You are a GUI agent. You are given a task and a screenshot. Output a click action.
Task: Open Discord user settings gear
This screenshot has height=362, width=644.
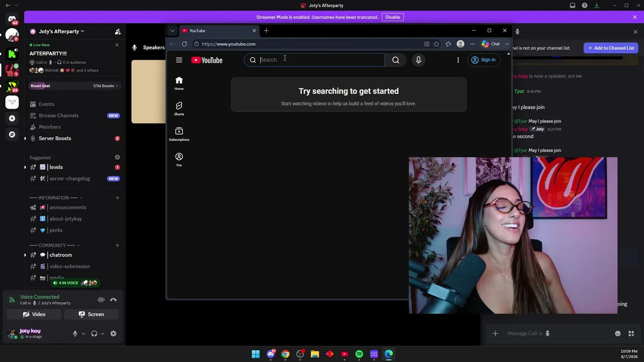click(x=113, y=333)
